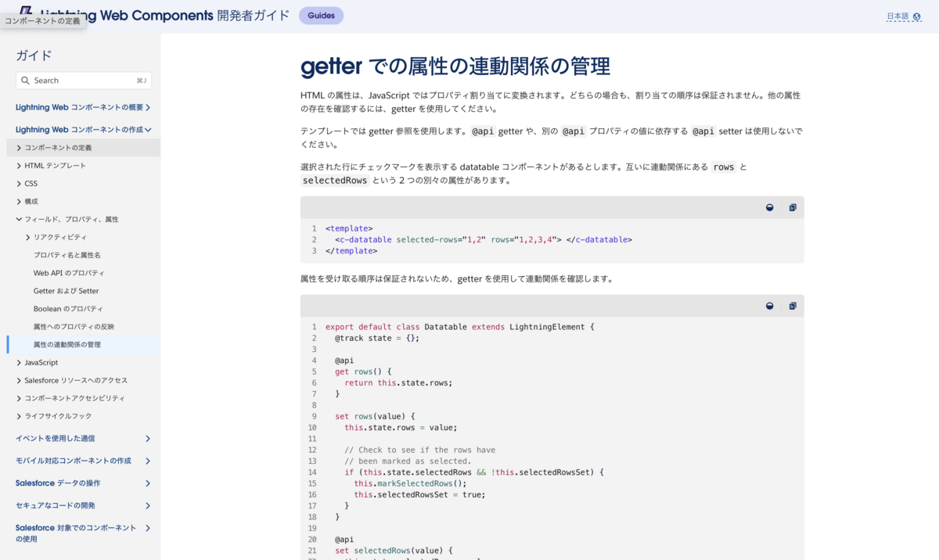Open the セキュアなコードの開発 menu link
Viewport: 939px width, 560px height.
[x=55, y=506]
